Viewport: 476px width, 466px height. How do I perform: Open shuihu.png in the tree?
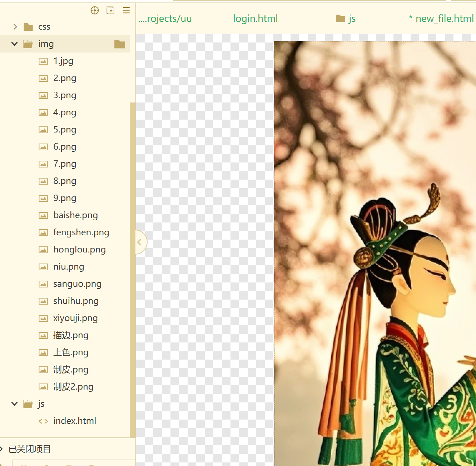click(x=76, y=301)
